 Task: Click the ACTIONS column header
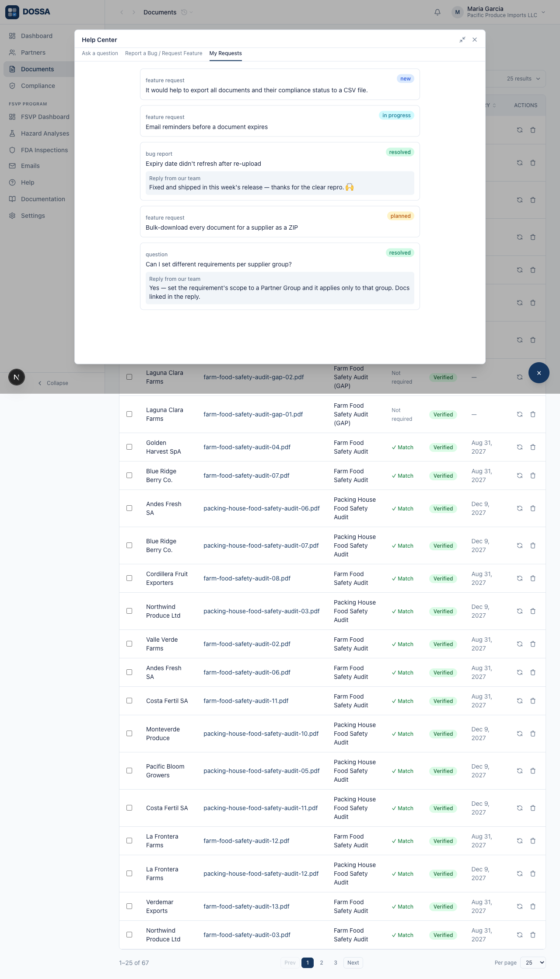point(525,105)
